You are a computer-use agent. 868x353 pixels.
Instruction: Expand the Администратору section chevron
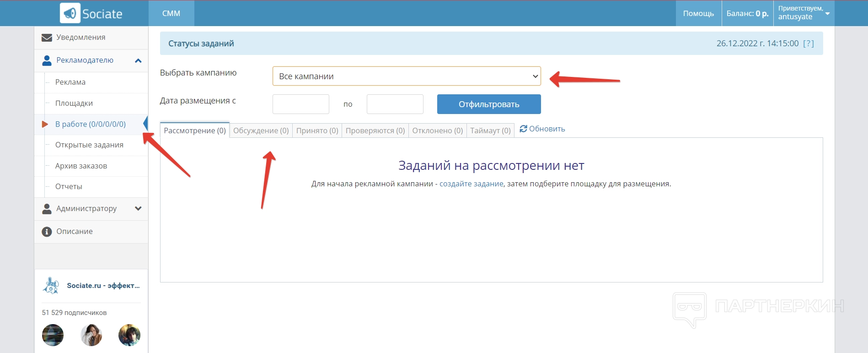(x=138, y=209)
